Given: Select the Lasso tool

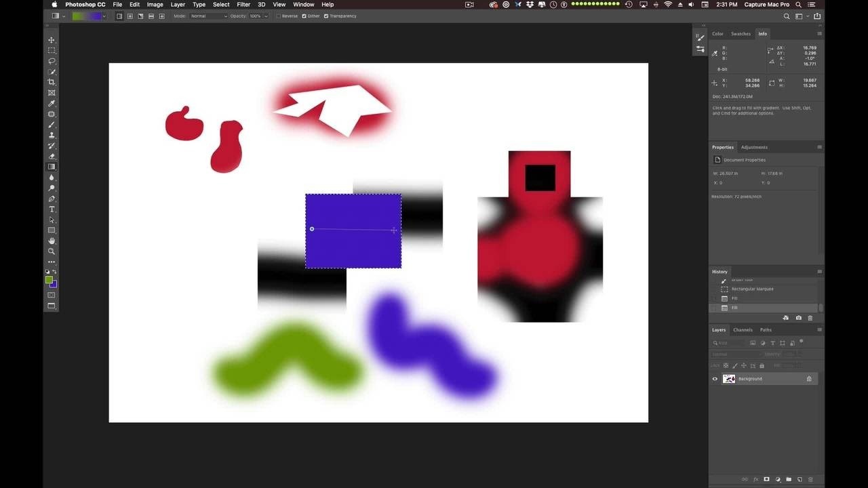Looking at the screenshot, I should tap(52, 61).
